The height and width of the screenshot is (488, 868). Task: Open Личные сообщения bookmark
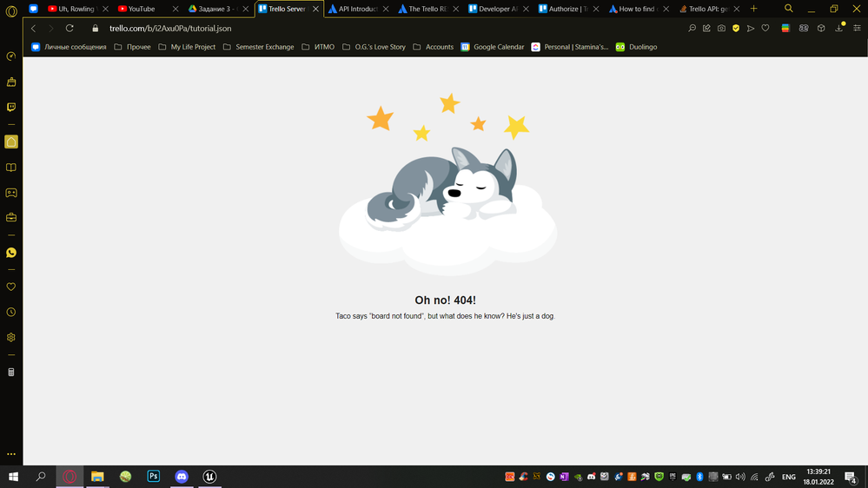69,47
